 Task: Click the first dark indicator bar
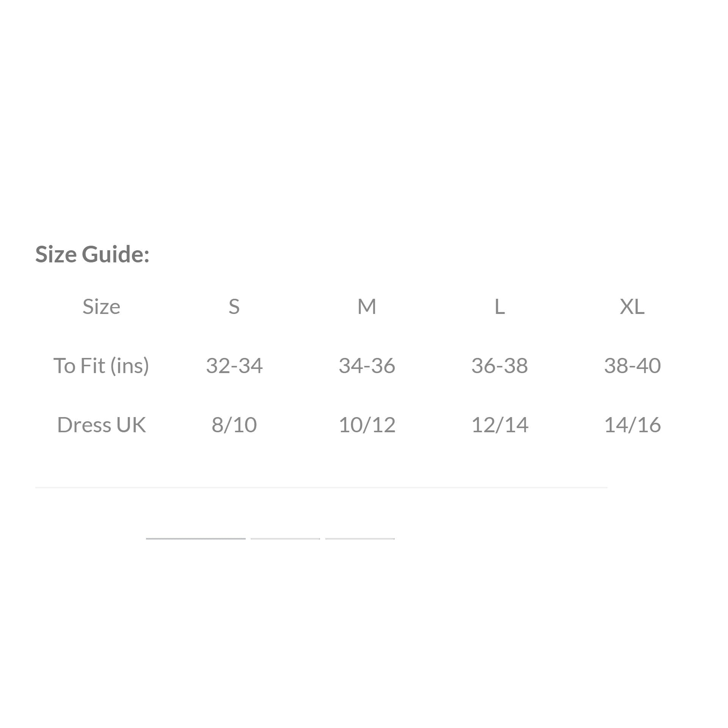click(x=196, y=538)
